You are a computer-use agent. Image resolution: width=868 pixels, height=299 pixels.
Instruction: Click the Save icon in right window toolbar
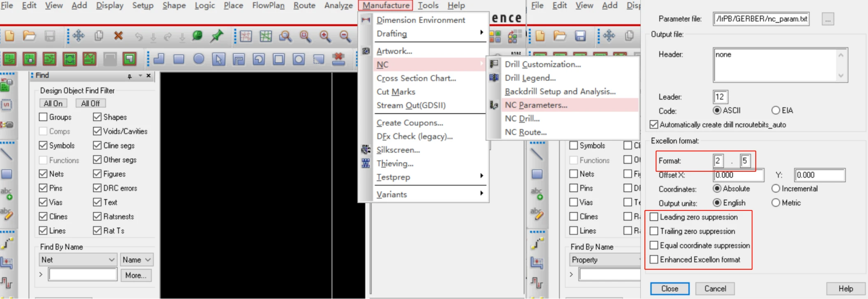point(580,36)
